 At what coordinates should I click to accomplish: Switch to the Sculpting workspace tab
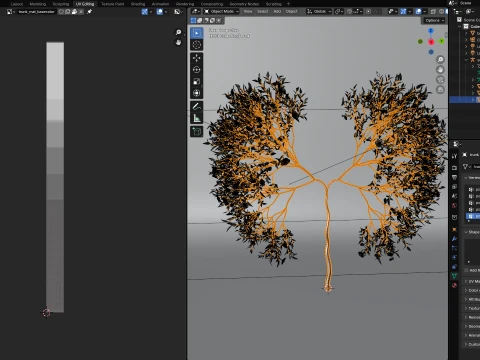(x=61, y=4)
